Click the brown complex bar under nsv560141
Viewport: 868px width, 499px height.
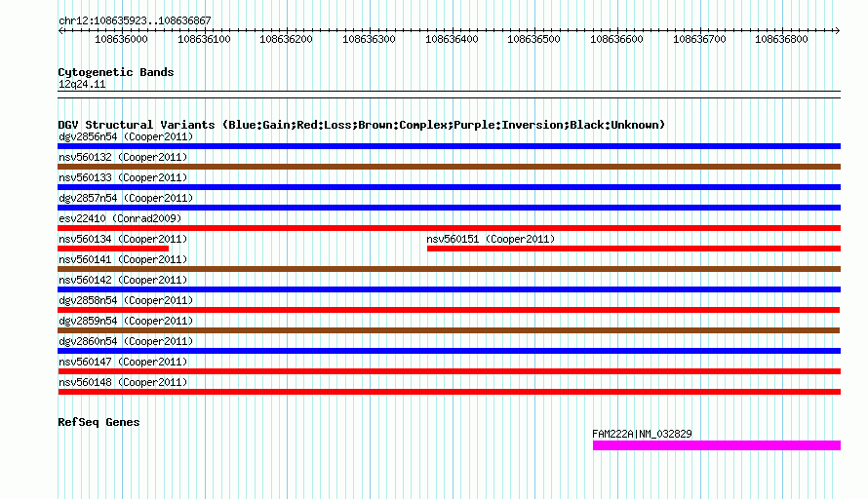[x=449, y=269]
